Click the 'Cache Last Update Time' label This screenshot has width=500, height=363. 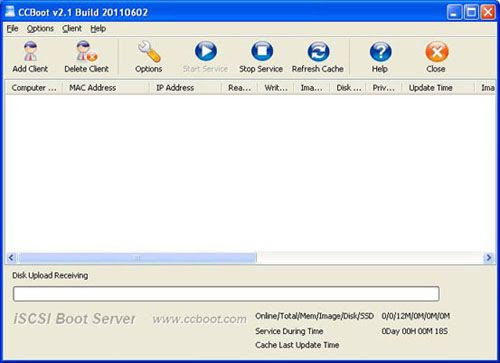[x=297, y=345]
